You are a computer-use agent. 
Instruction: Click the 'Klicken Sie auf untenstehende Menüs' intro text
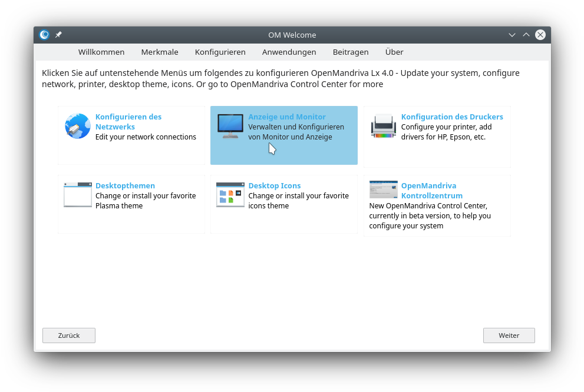pos(281,78)
